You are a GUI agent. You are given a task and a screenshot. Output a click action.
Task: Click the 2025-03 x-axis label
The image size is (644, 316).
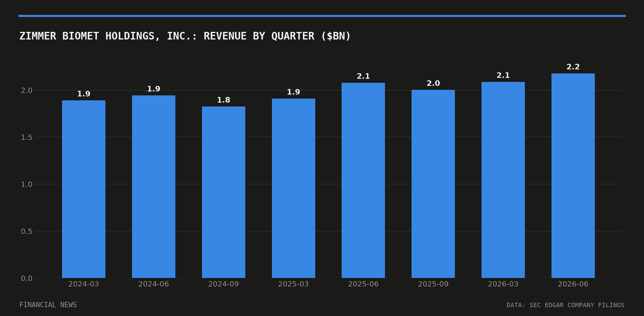click(294, 284)
